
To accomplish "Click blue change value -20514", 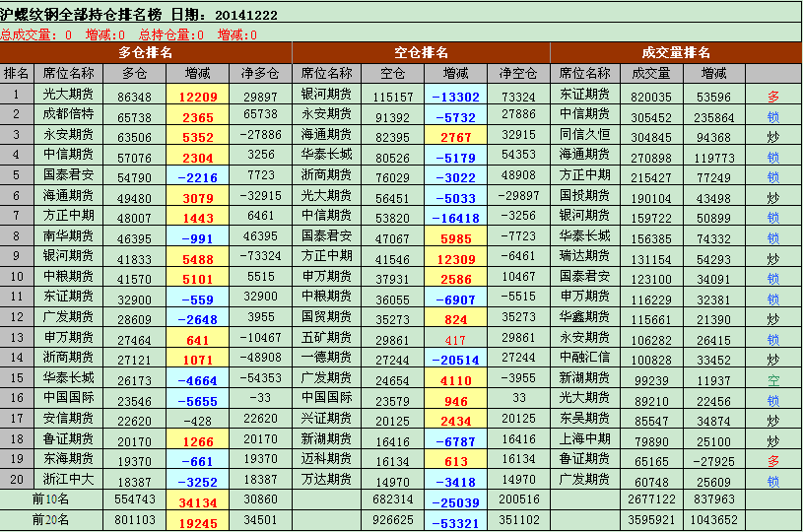I will click(x=455, y=361).
